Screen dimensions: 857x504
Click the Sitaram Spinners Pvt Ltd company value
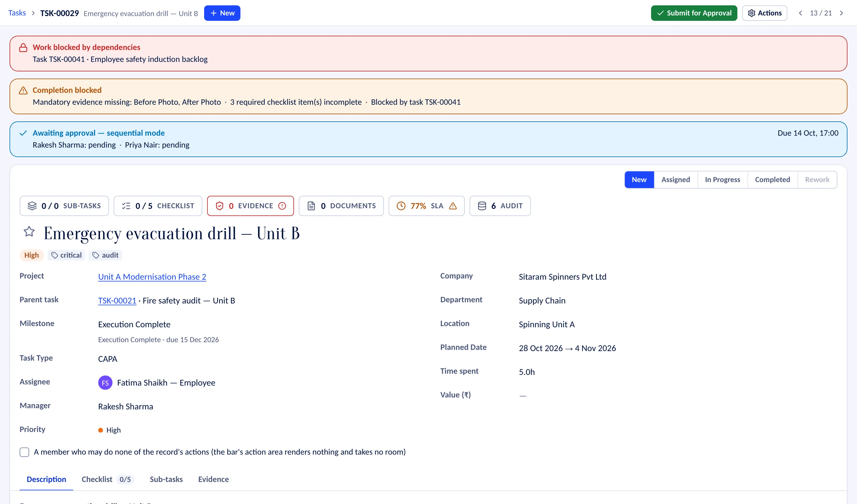click(x=562, y=277)
